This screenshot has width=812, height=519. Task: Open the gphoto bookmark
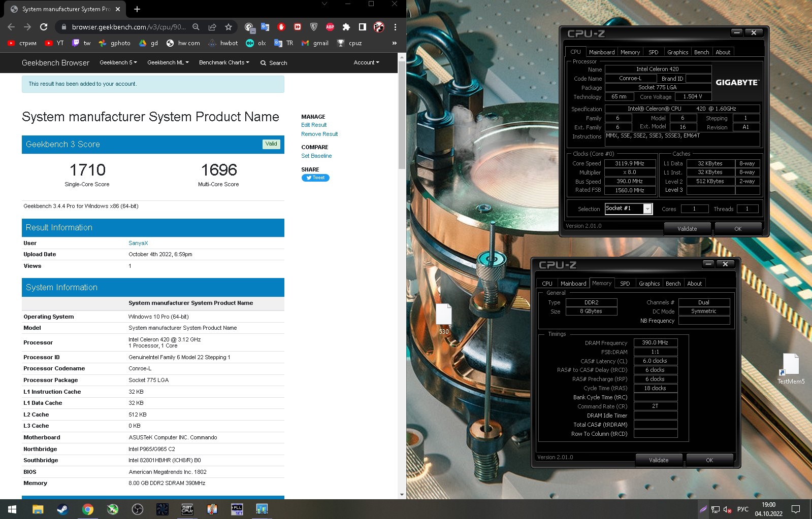point(115,43)
